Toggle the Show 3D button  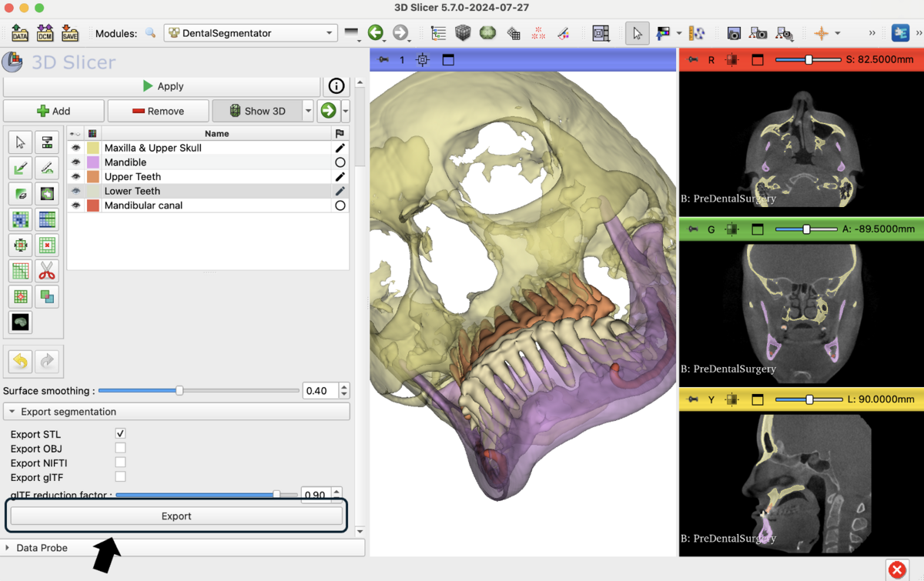(257, 111)
